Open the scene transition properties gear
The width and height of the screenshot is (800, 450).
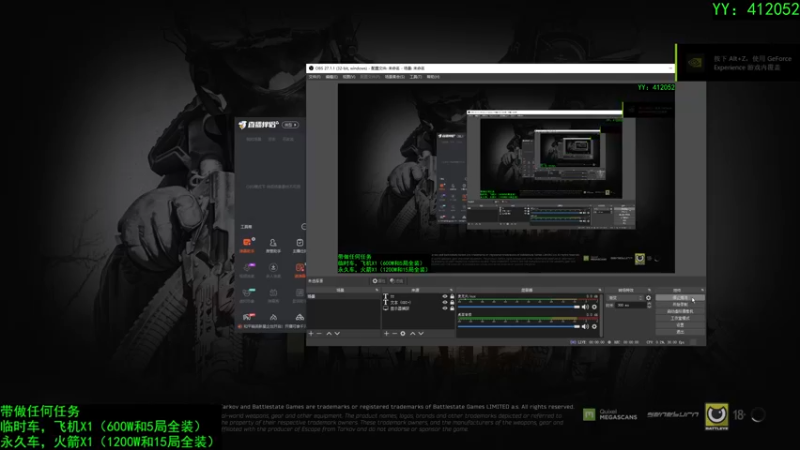(648, 298)
